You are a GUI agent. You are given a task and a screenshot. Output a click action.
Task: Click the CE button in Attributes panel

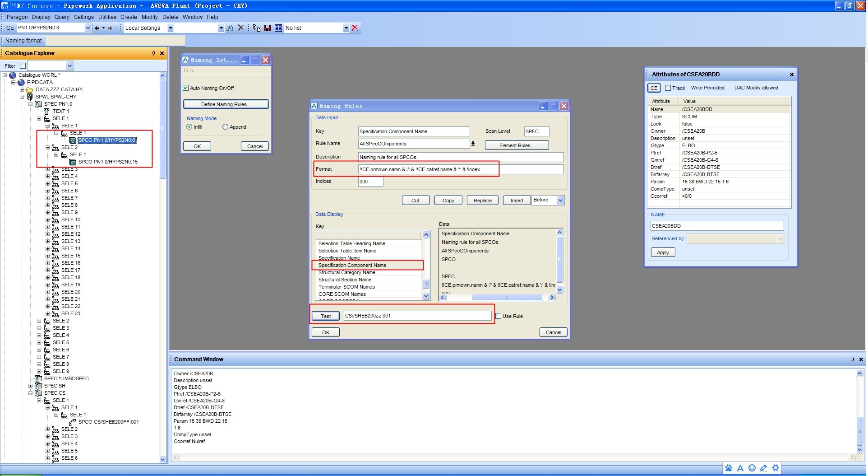[x=654, y=88]
